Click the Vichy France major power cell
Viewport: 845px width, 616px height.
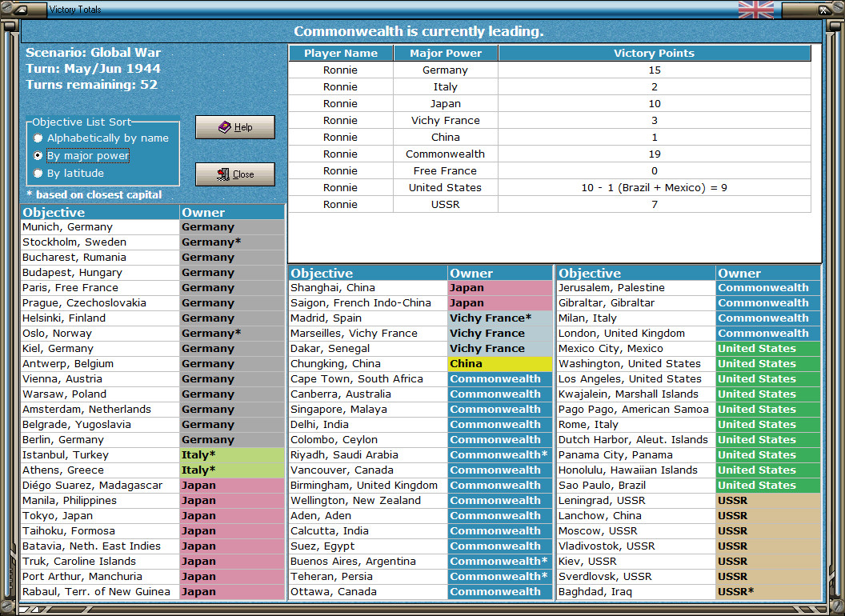pos(446,120)
